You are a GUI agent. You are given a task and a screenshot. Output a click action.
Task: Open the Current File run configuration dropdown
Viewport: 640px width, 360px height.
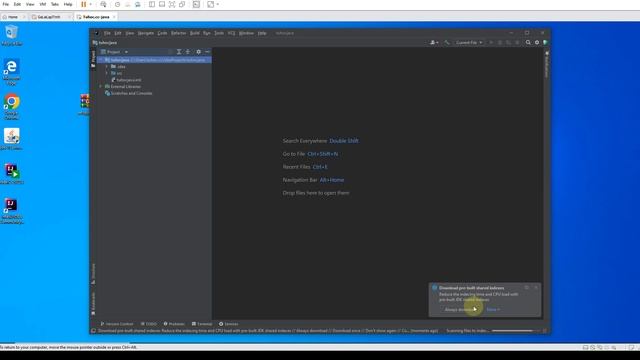pyautogui.click(x=469, y=42)
